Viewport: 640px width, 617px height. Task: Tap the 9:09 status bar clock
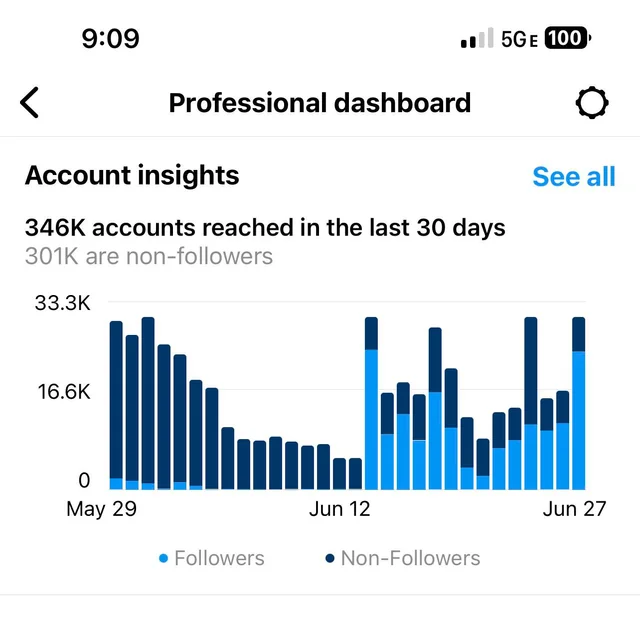point(110,39)
